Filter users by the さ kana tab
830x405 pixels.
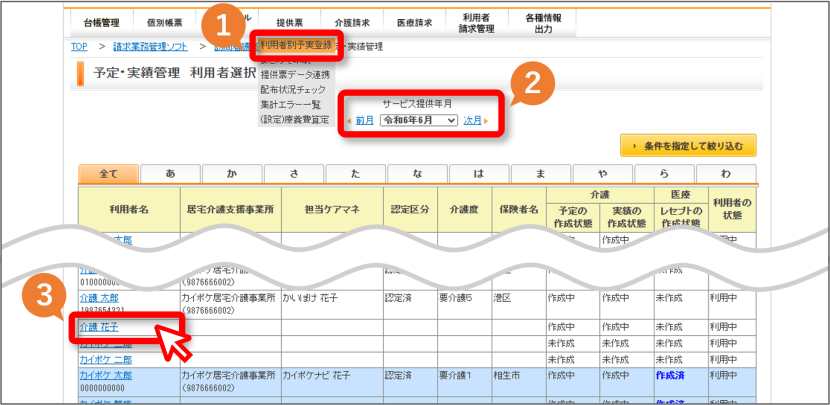294,174
